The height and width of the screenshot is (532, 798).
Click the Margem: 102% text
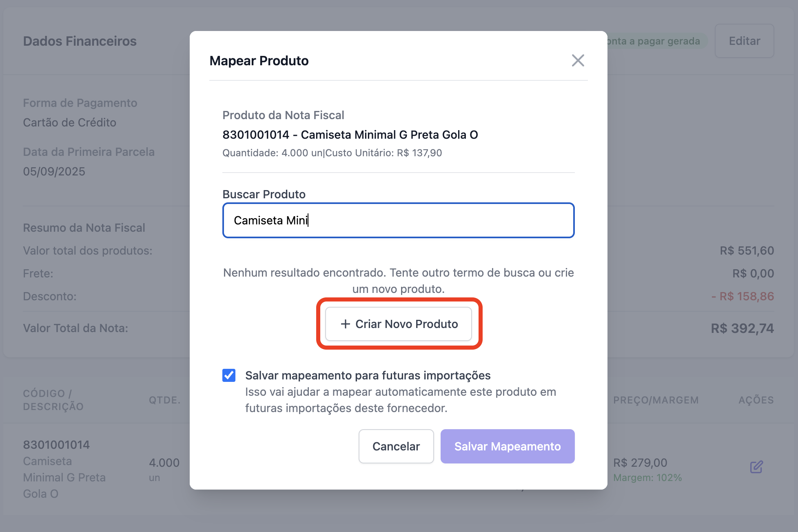tap(647, 478)
